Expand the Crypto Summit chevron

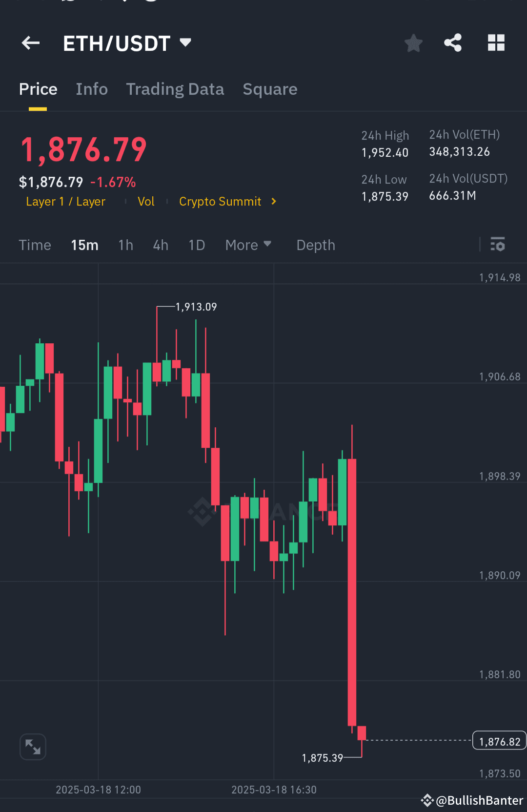273,201
